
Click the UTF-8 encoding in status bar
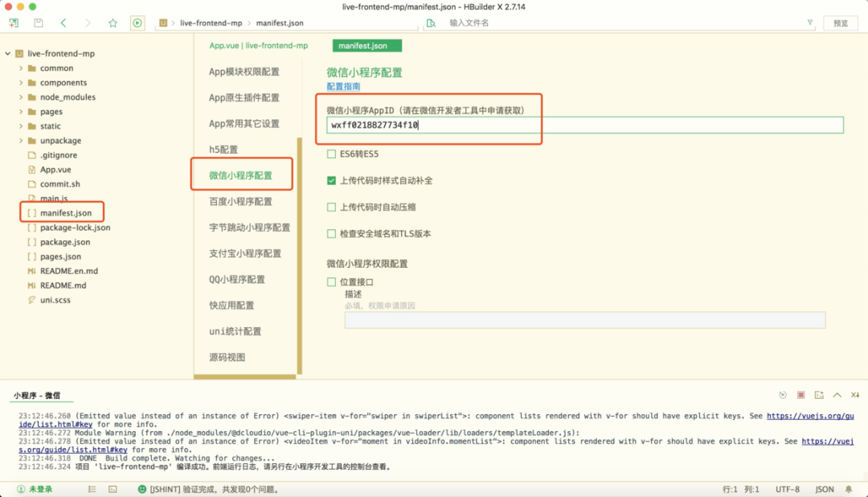(x=787, y=489)
